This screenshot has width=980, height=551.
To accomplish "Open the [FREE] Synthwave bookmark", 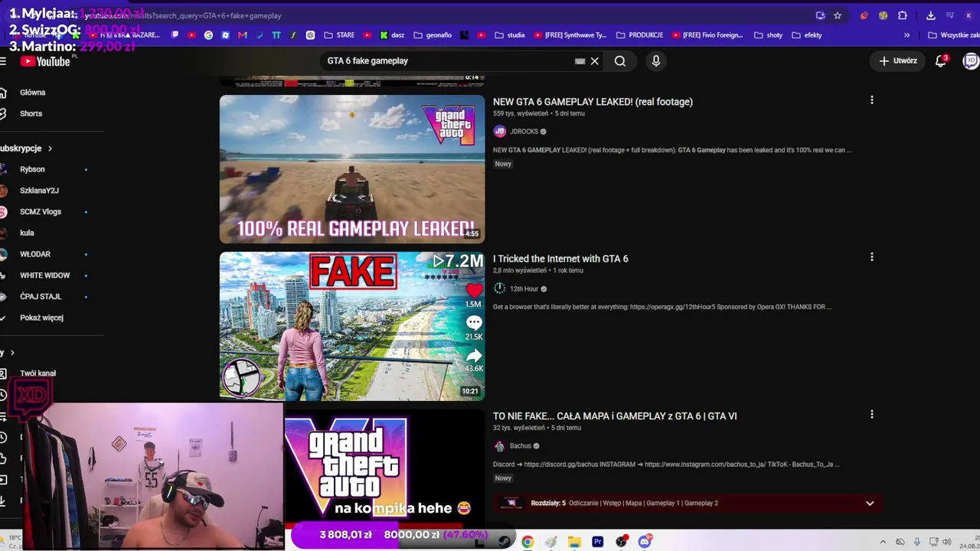I will pos(570,35).
